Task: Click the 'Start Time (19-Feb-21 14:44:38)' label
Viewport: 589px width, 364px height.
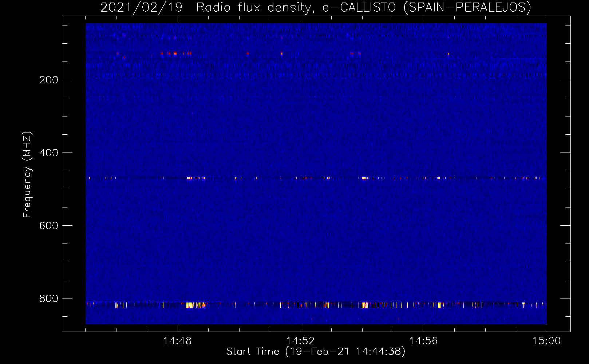Action: [316, 351]
